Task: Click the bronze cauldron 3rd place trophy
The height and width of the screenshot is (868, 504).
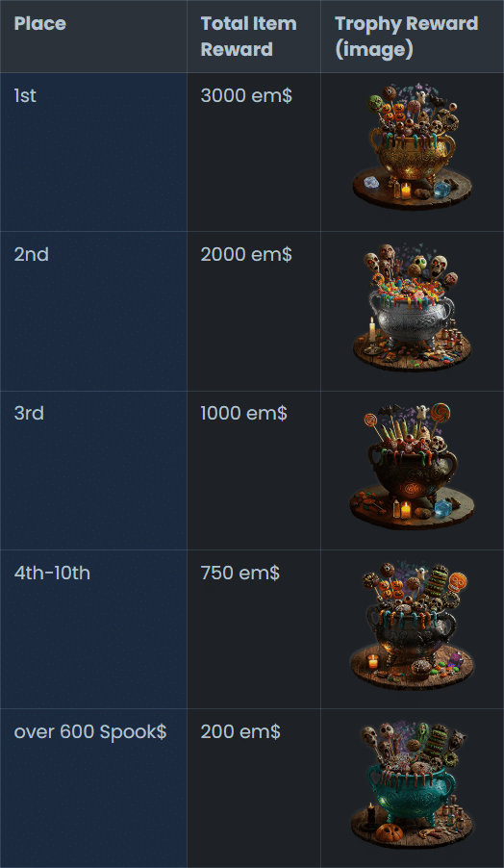Action: (413, 465)
